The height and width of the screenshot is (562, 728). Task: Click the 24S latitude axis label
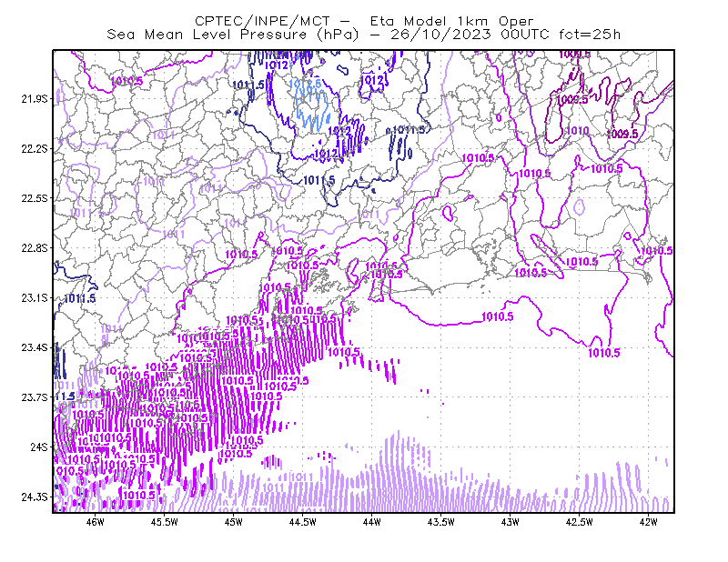tap(39, 447)
